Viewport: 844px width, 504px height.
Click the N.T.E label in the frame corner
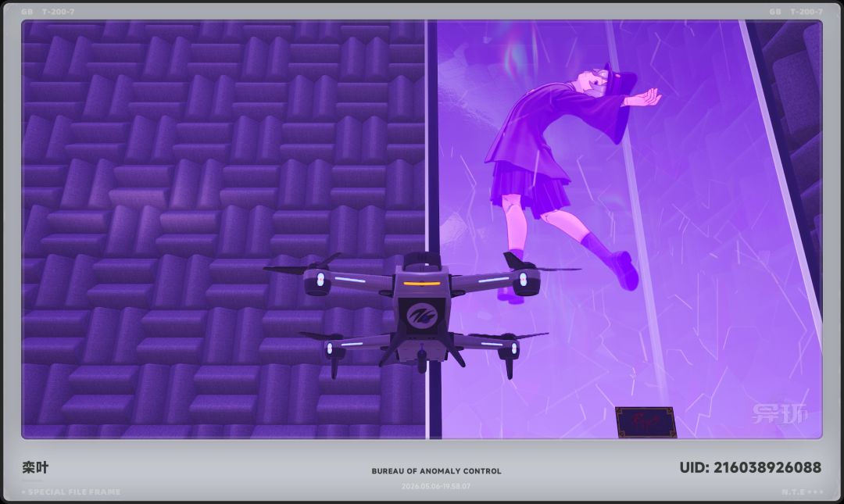click(794, 491)
